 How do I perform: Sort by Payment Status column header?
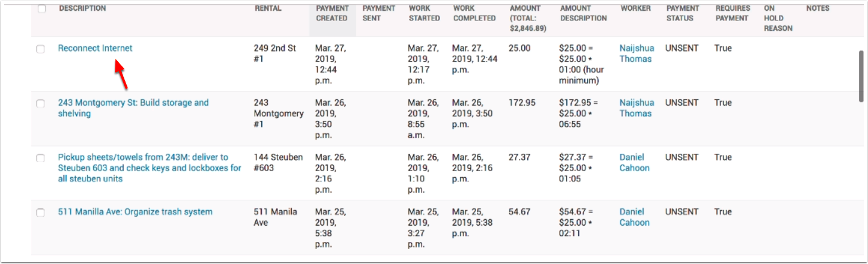point(683,13)
